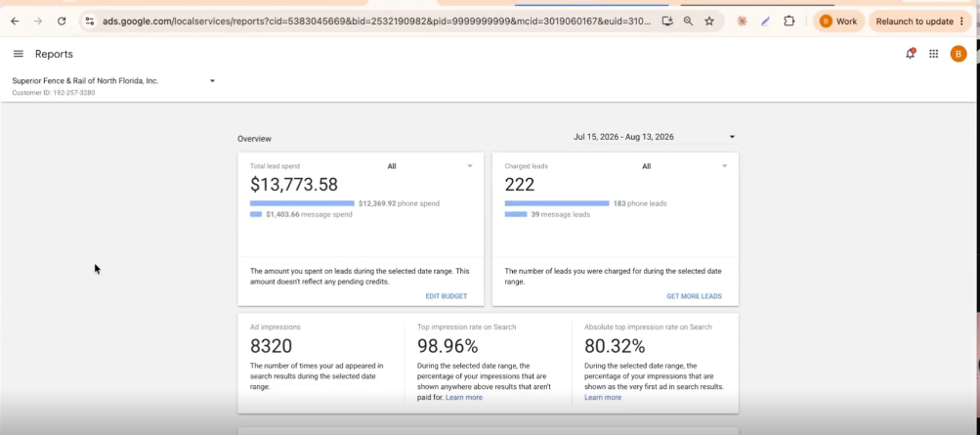Image resolution: width=980 pixels, height=435 pixels.
Task: Click the 80.32% absolute top impression value
Action: coord(615,346)
